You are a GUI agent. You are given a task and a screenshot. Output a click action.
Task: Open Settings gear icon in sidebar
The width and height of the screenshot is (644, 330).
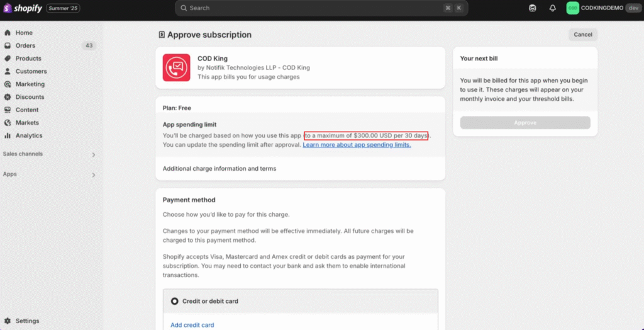click(x=8, y=321)
